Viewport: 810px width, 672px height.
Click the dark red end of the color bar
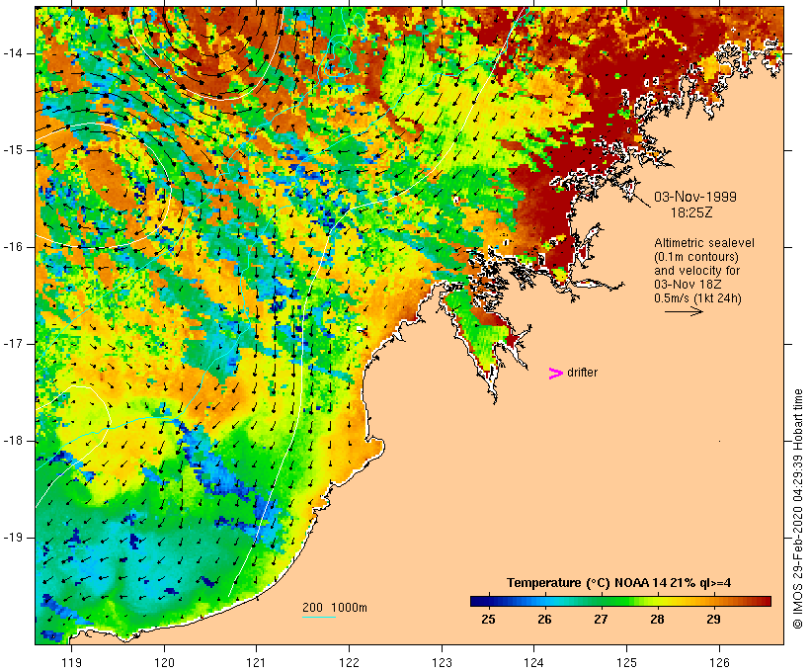[x=766, y=601]
